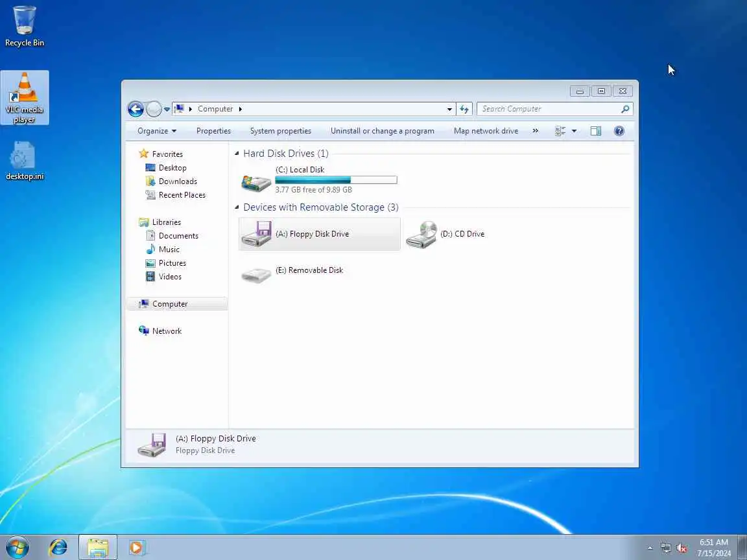
Task: Change your view icon button
Action: click(x=560, y=131)
